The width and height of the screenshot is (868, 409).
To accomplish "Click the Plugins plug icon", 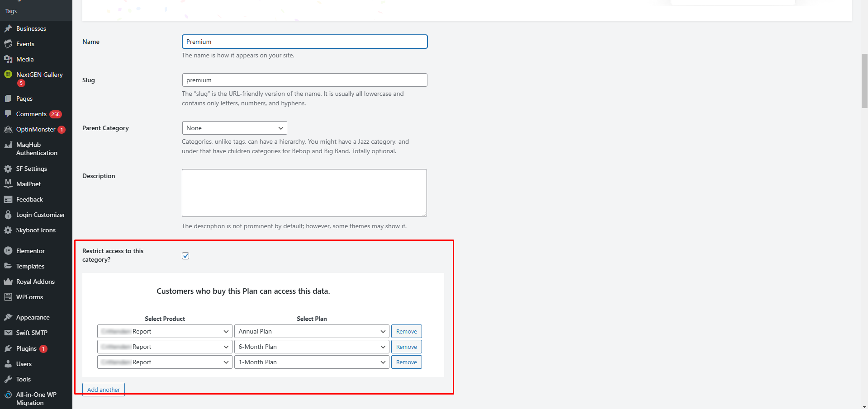I will (8, 348).
